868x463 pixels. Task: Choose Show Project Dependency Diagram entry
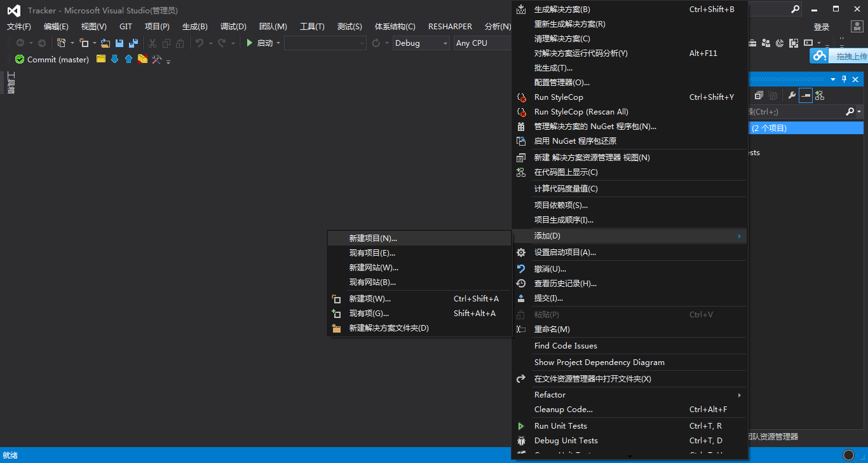[x=629, y=362]
